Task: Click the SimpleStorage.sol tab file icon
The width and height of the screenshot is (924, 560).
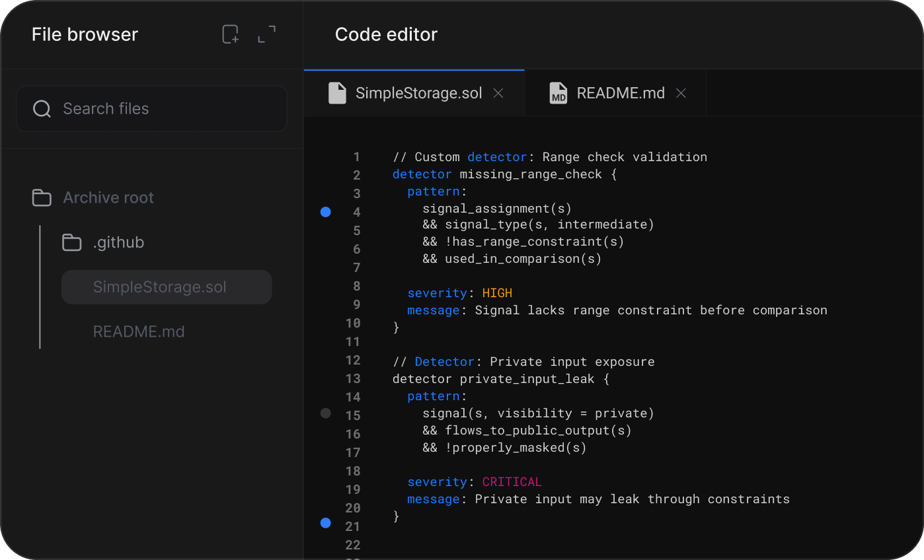Action: tap(338, 93)
